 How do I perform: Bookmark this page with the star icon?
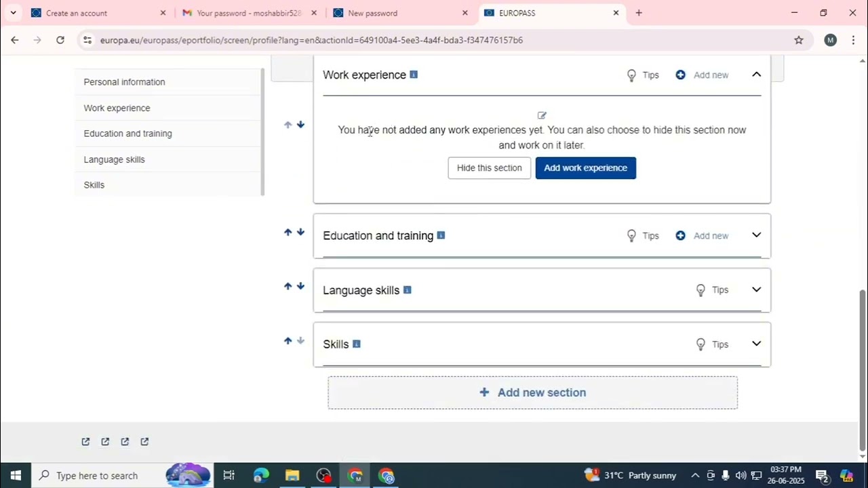tap(799, 40)
